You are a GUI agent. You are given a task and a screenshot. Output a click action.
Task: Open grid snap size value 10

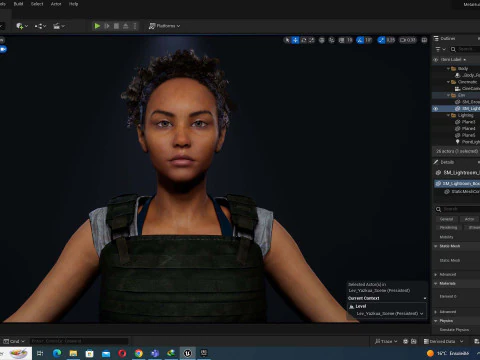coord(349,40)
